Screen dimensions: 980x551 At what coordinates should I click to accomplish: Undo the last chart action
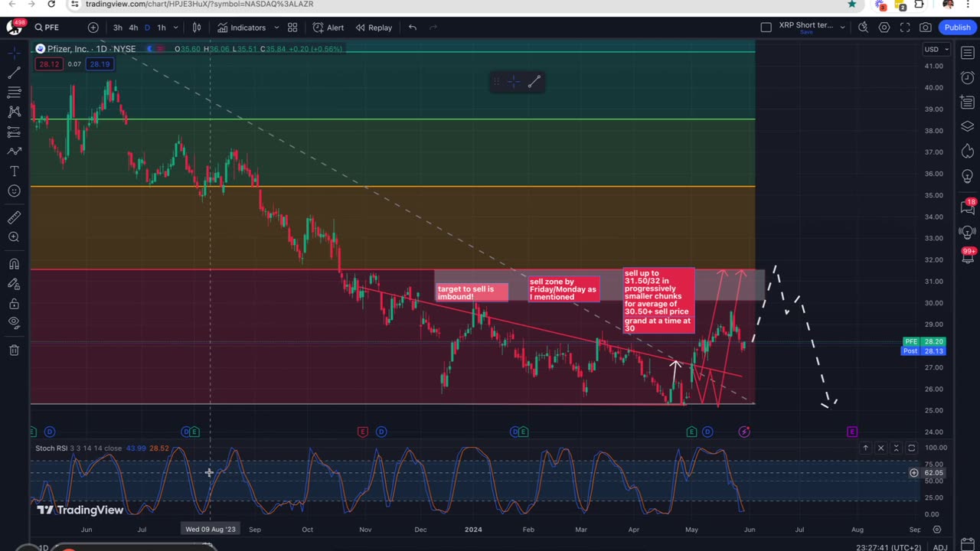pos(413,28)
